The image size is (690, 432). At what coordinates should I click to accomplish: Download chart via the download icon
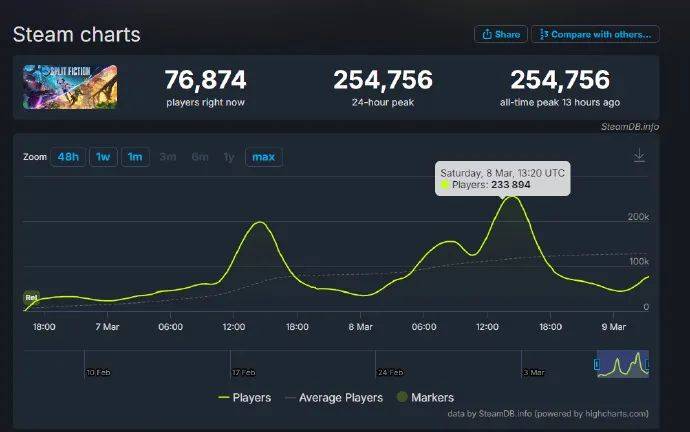[x=639, y=155]
